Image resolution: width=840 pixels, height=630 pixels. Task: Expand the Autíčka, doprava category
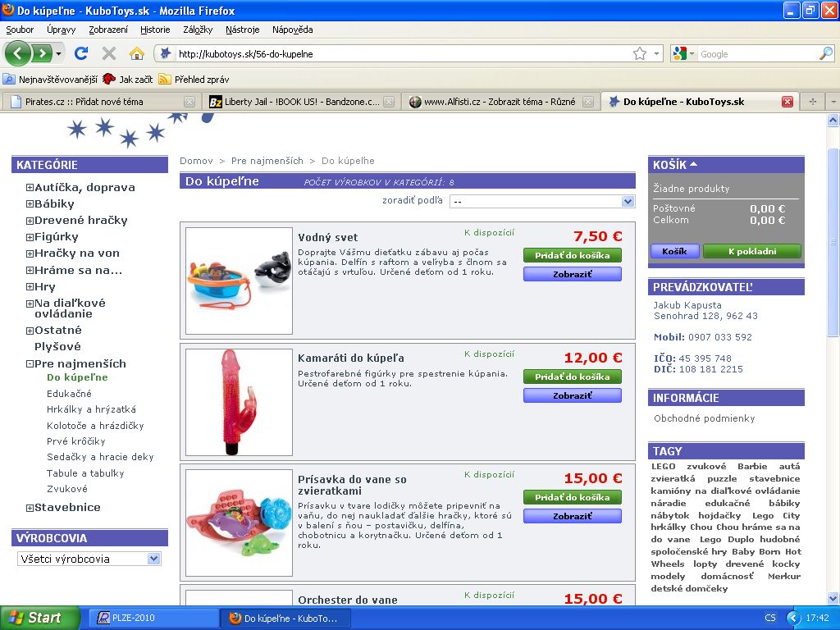(x=30, y=188)
